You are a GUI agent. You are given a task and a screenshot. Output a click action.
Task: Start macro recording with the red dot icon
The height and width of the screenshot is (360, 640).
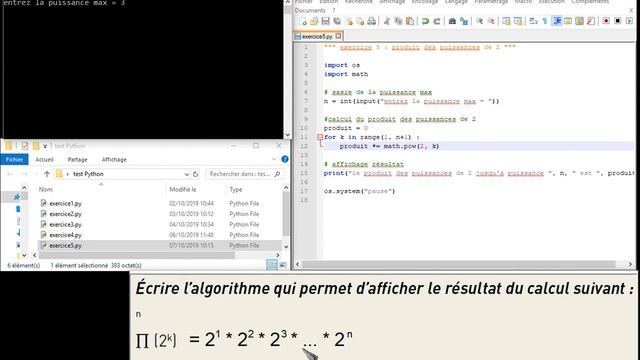pos(606,21)
